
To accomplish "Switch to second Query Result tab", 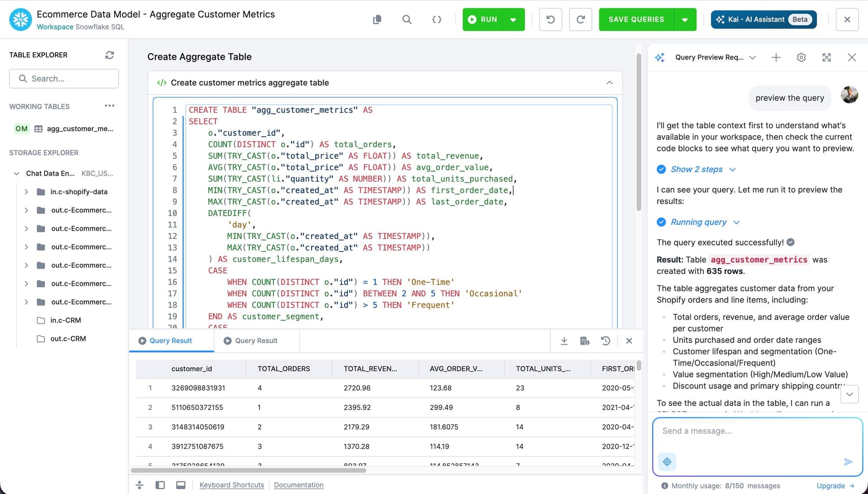I will 256,341.
